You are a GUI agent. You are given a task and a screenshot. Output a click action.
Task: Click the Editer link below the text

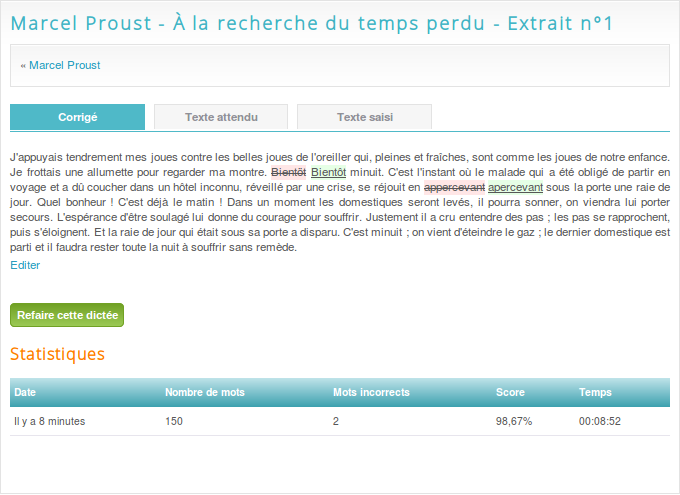coord(25,265)
